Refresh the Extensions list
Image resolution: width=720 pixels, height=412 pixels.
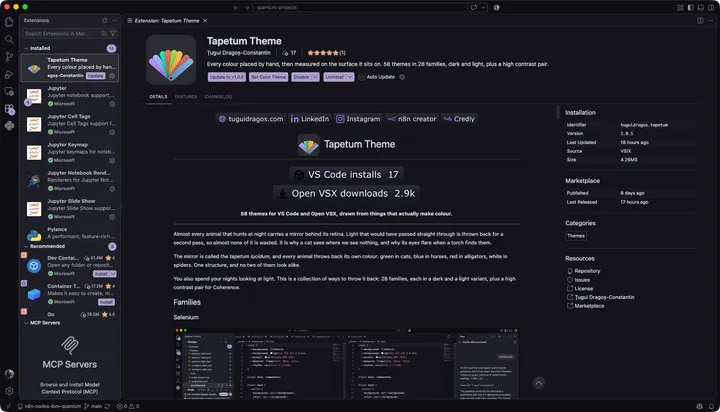(105, 20)
